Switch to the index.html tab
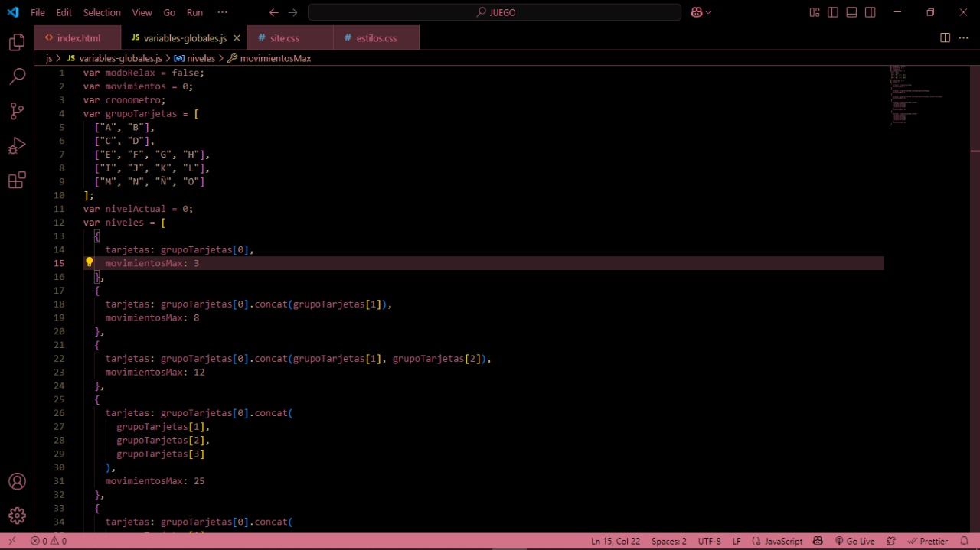 tap(78, 37)
